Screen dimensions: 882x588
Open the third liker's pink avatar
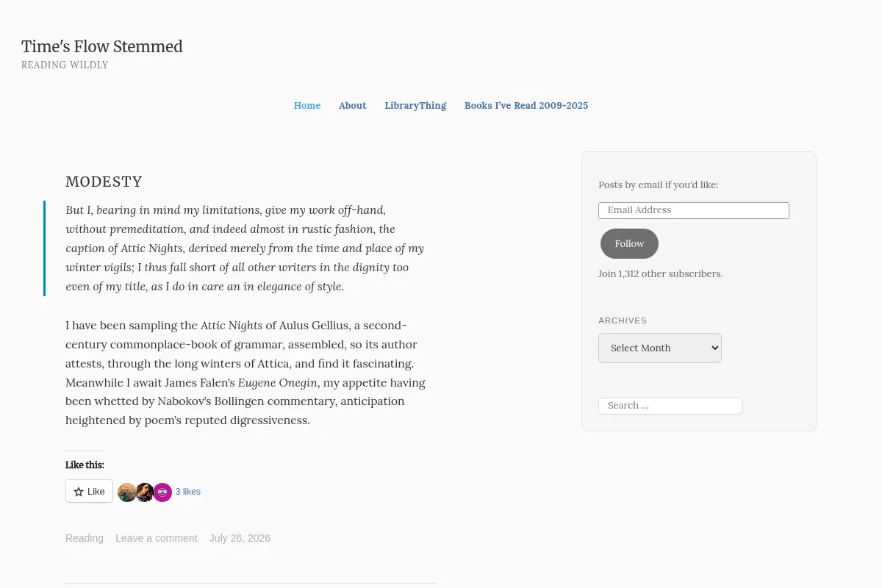(x=162, y=492)
